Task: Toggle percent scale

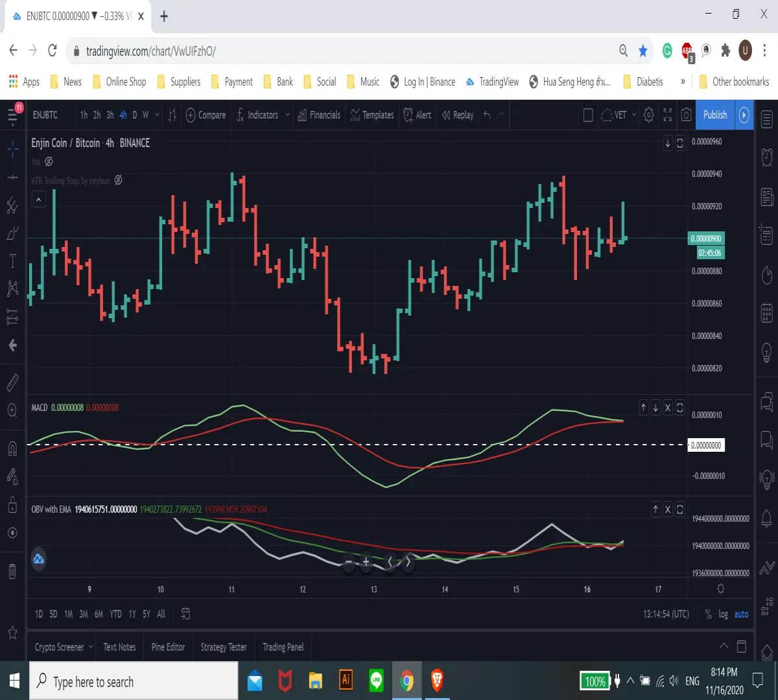Action: pyautogui.click(x=708, y=614)
